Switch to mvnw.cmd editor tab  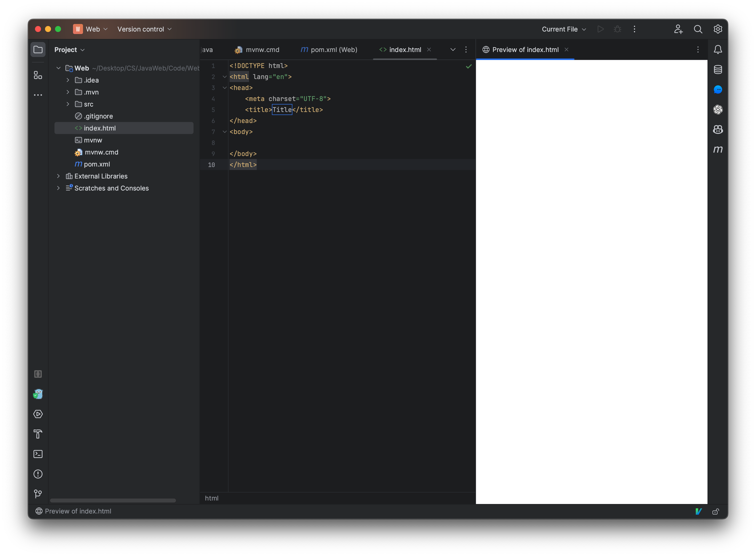[x=257, y=50]
